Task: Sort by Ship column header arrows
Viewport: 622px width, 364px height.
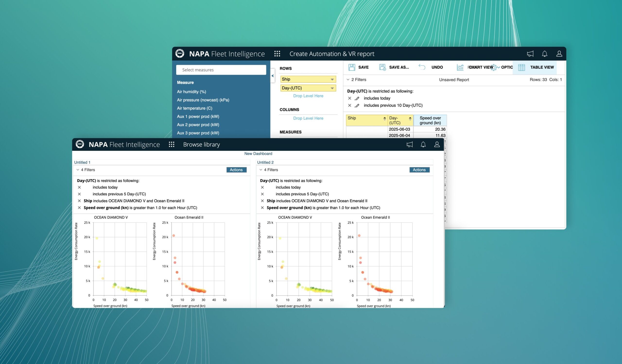Action: (x=384, y=119)
